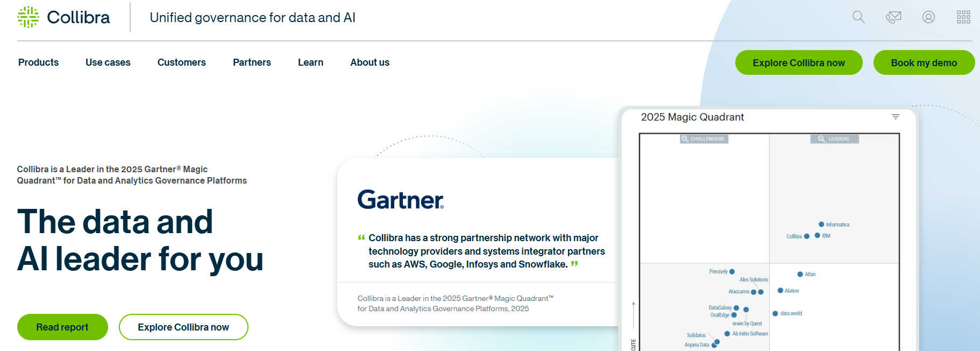Screen dimensions: 980x351
Task: Click the Gartner logo in quote card
Action: tap(401, 200)
